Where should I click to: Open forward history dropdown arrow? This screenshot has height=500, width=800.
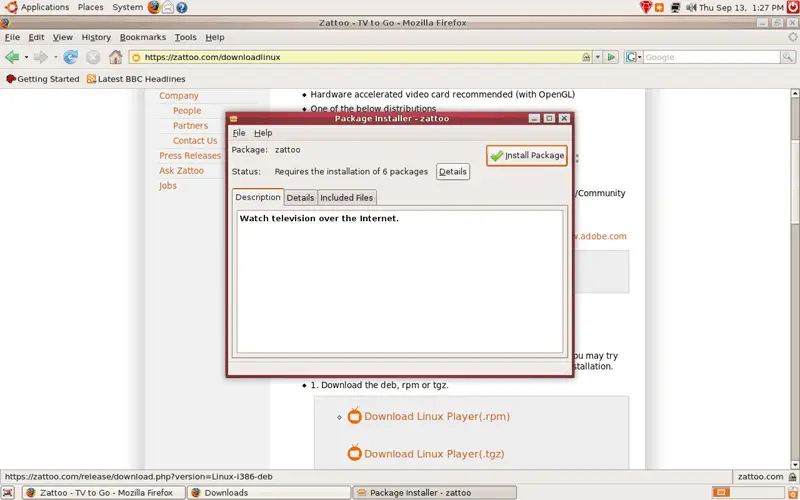(55, 57)
